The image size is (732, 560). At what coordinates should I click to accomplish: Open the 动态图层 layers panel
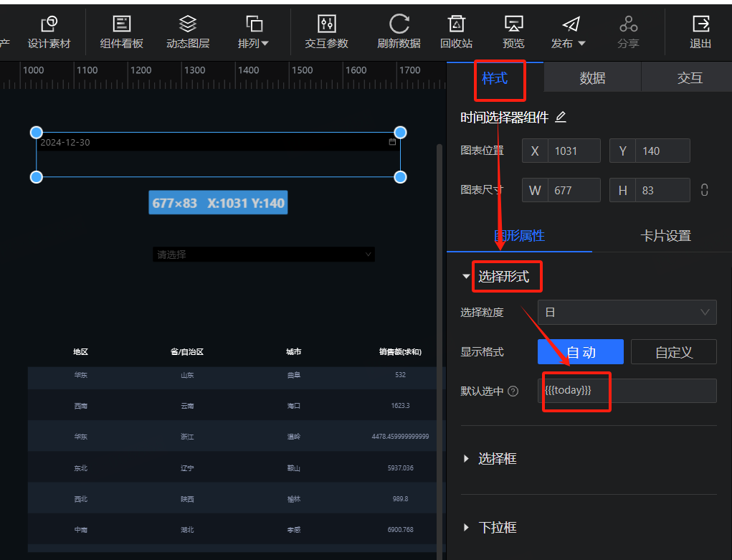point(188,32)
